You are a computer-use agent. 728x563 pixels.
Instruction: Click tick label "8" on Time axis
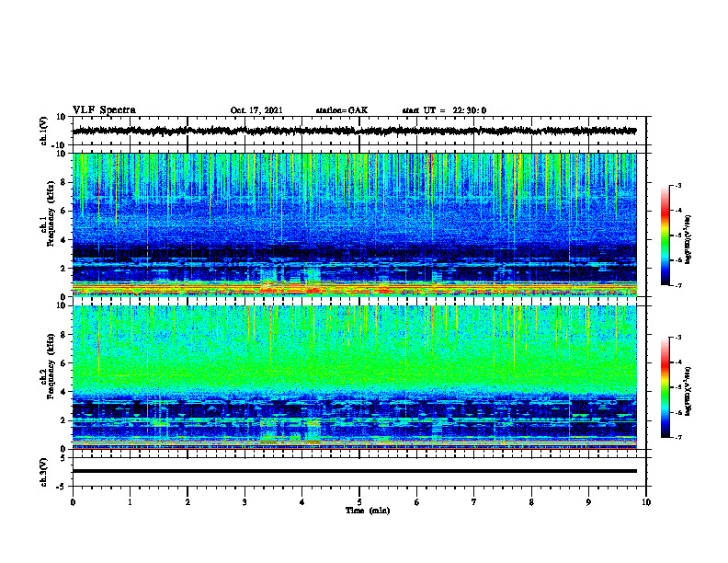(531, 502)
